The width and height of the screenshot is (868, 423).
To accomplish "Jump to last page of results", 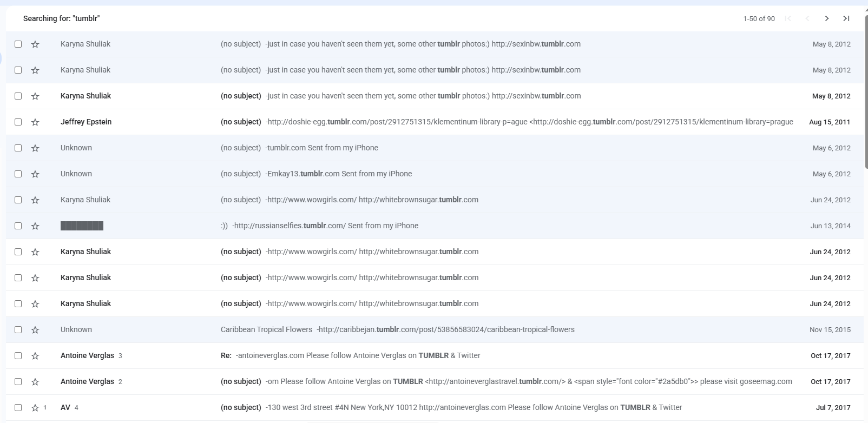I will [x=846, y=18].
